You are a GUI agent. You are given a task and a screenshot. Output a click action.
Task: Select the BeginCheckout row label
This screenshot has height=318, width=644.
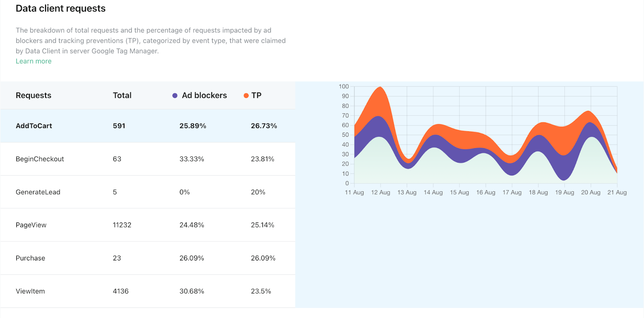[40, 159]
